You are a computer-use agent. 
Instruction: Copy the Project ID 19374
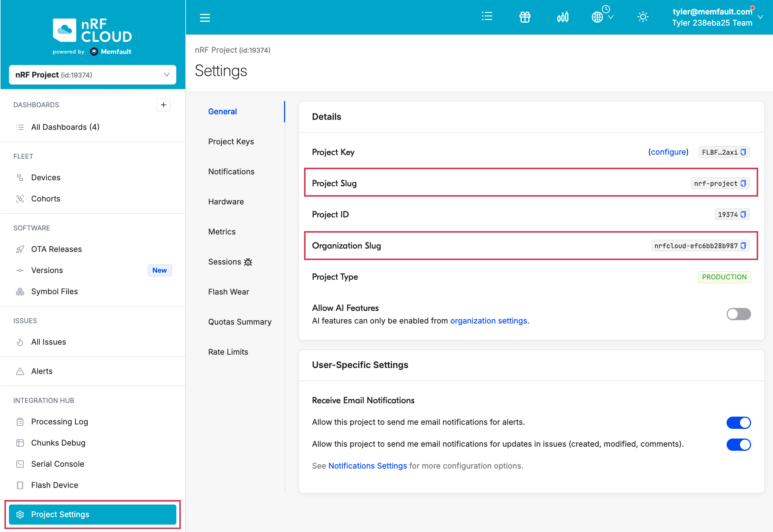743,214
